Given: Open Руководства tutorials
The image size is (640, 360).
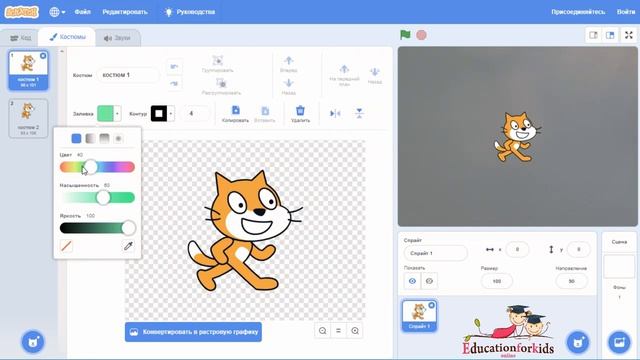Looking at the screenshot, I should (190, 12).
